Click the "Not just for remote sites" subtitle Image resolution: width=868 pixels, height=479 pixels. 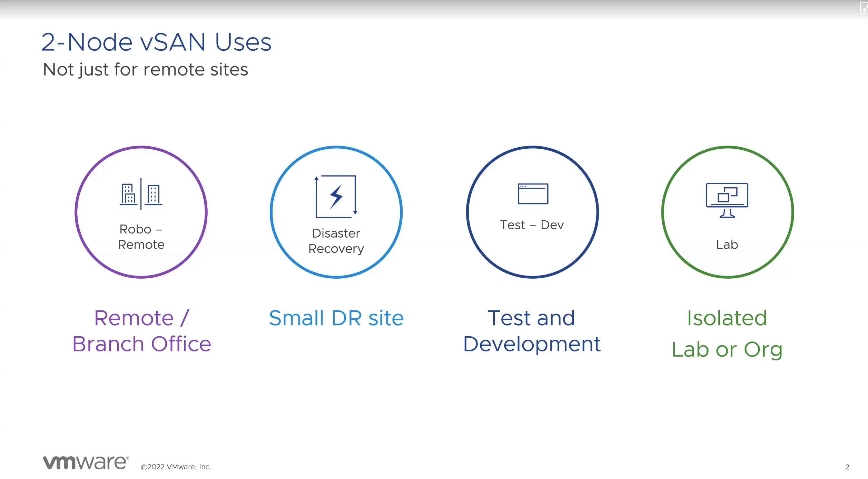(x=145, y=70)
